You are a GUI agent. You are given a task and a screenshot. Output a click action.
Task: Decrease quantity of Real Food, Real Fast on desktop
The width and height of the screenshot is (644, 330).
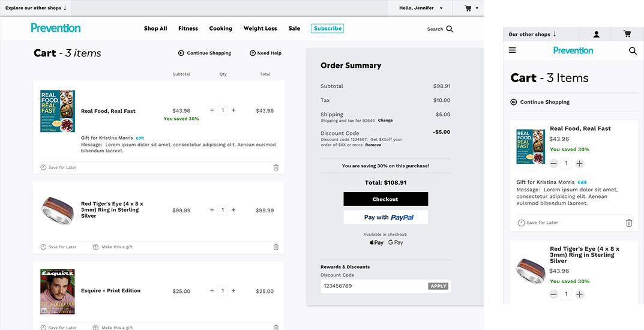212,110
